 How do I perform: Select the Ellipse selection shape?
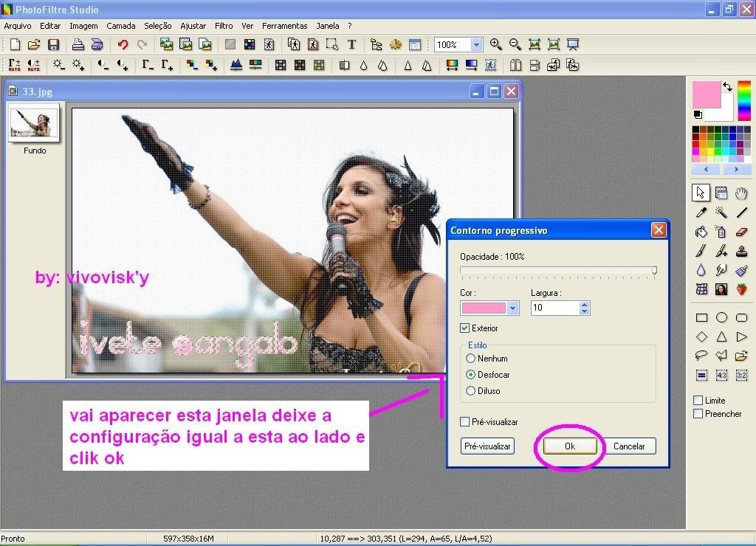pyautogui.click(x=721, y=318)
